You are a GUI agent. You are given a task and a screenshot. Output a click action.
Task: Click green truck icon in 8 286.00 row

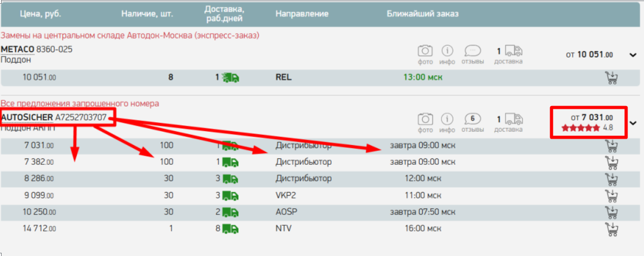231,179
